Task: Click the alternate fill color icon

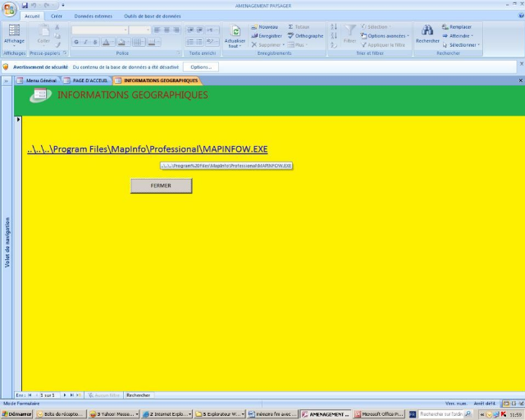Action: coord(153,42)
